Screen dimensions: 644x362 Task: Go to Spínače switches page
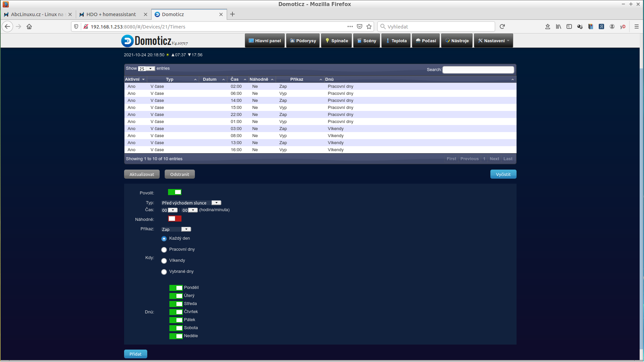click(336, 41)
